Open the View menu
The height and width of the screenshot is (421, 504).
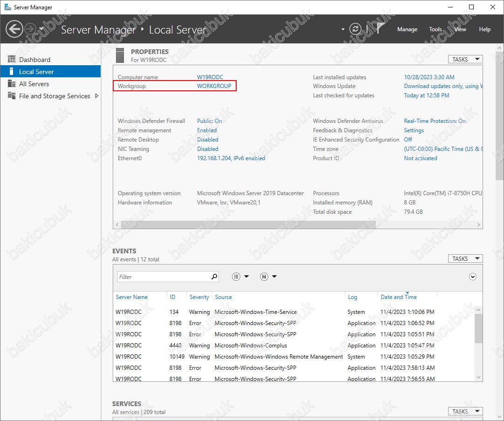(x=460, y=29)
